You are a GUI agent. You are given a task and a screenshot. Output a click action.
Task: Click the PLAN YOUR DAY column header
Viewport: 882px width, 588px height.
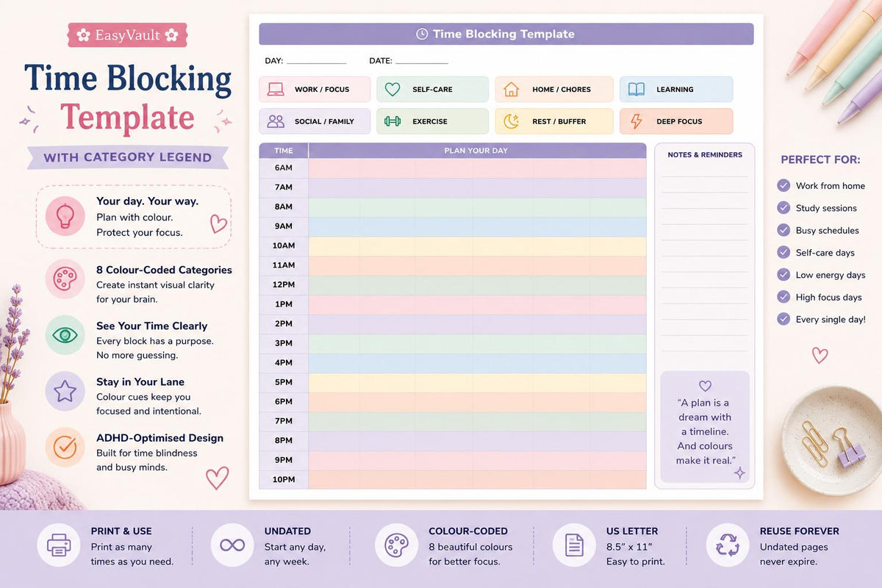coord(477,151)
